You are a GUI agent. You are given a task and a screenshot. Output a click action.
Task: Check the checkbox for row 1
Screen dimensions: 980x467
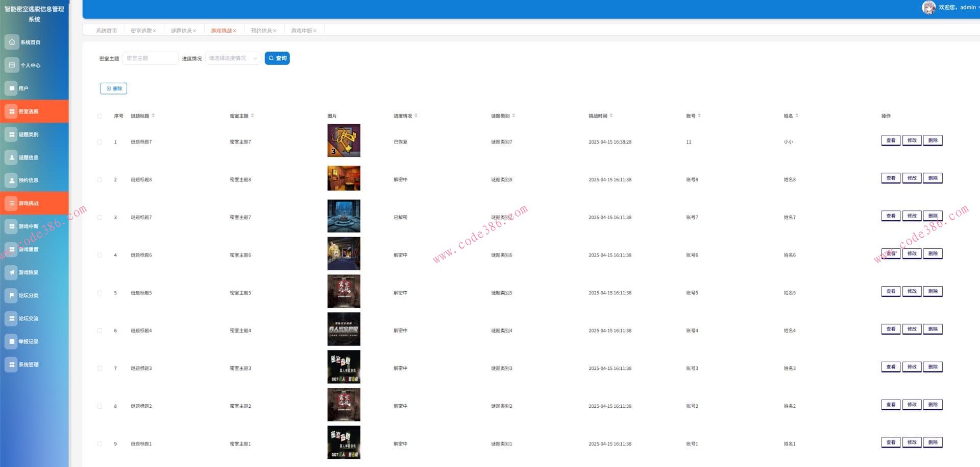100,142
